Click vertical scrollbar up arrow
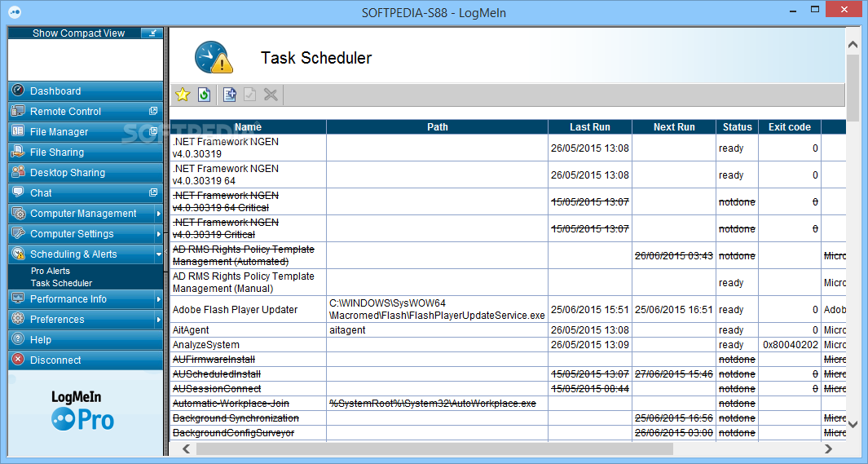The height and width of the screenshot is (464, 868). 853,45
